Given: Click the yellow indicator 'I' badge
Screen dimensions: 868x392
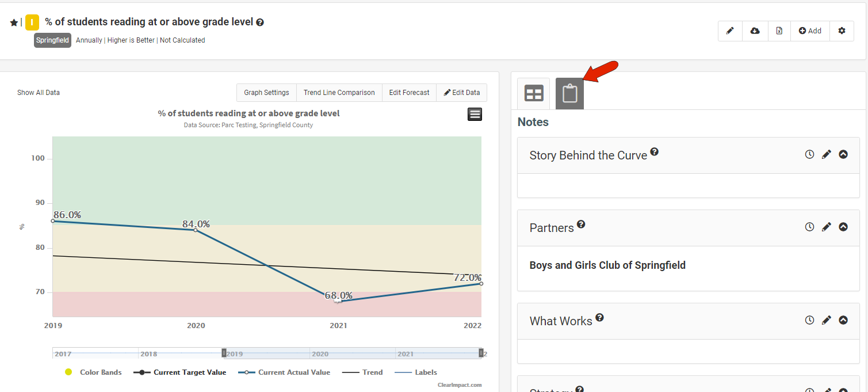Looking at the screenshot, I should (32, 22).
